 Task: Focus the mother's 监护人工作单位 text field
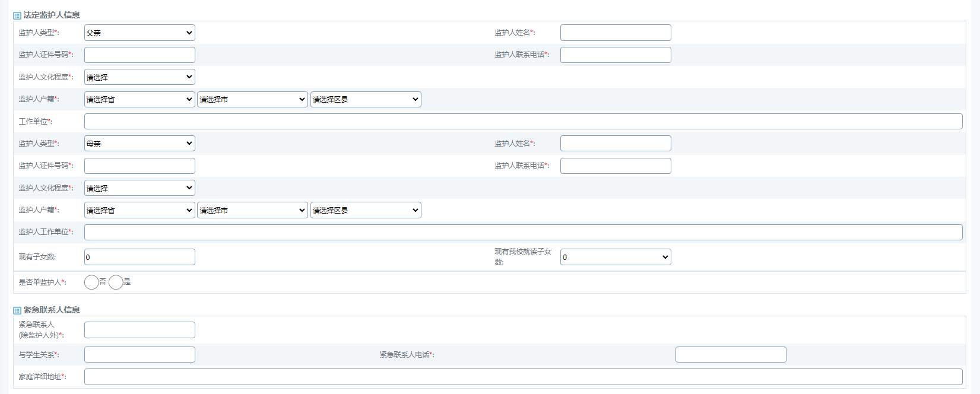pos(523,233)
